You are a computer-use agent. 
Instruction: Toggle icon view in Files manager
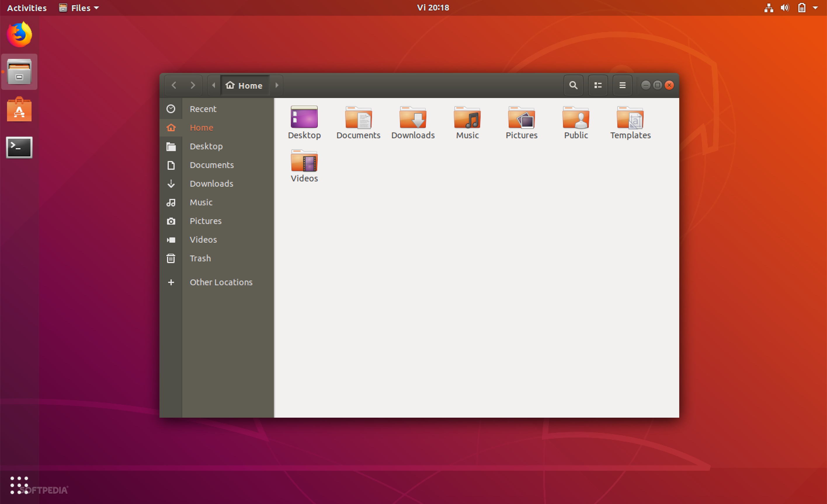[x=598, y=85]
